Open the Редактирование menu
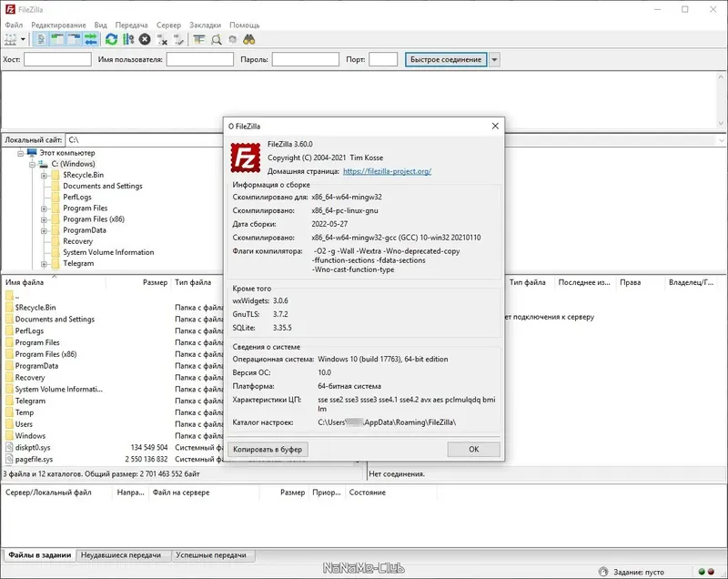The width and height of the screenshot is (728, 579). click(x=58, y=25)
